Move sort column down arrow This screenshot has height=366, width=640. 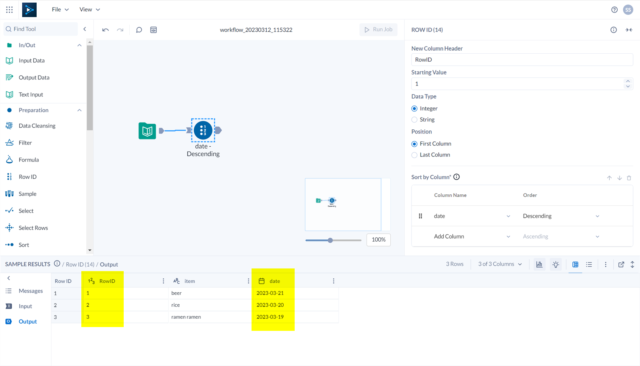pyautogui.click(x=619, y=178)
